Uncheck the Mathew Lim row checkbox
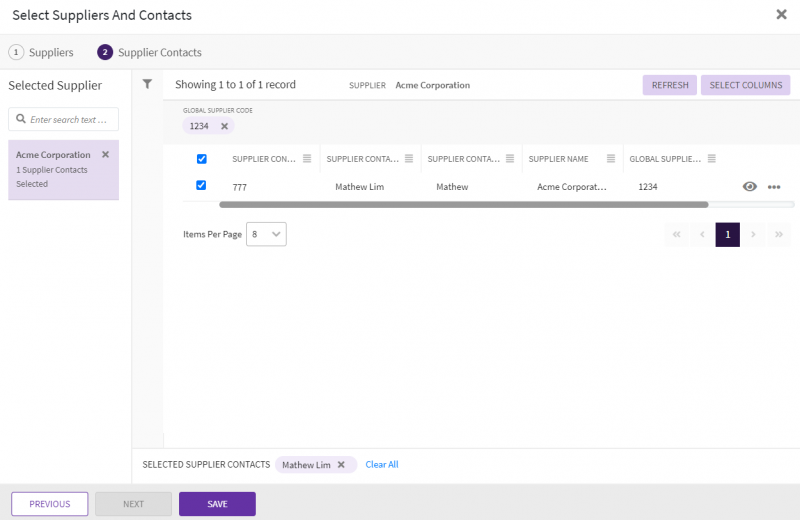Image resolution: width=800 pixels, height=520 pixels. 202,186
